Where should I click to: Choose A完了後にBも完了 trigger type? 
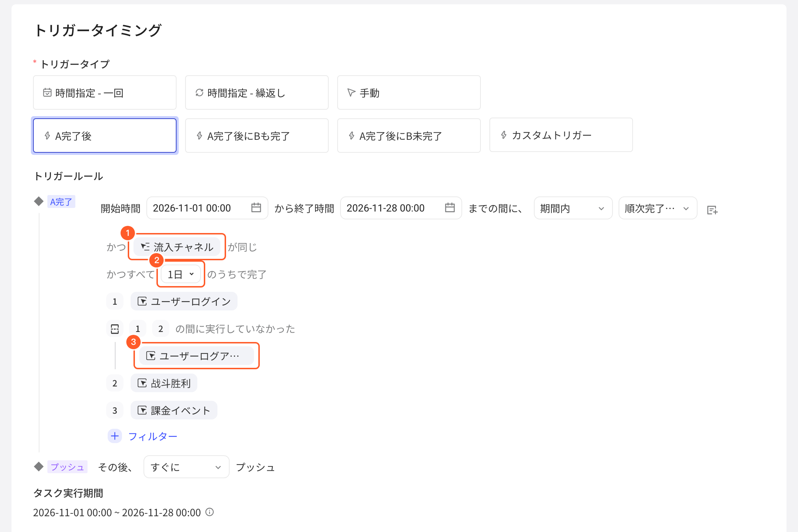(x=257, y=136)
